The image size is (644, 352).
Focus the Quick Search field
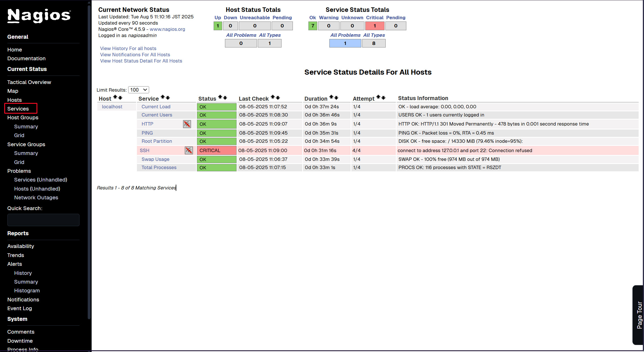43,220
